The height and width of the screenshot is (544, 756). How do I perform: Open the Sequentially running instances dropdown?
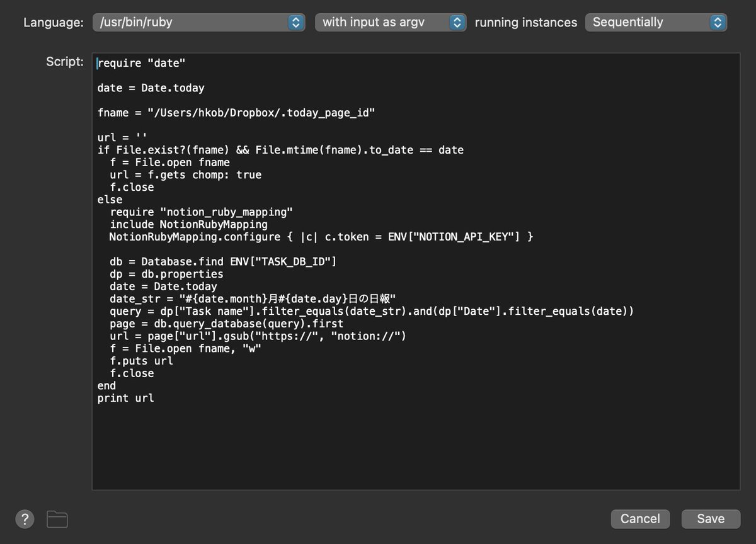(656, 22)
